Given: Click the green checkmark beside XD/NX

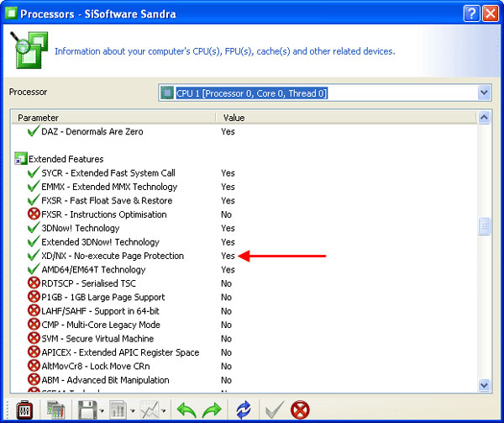Looking at the screenshot, I should [34, 256].
